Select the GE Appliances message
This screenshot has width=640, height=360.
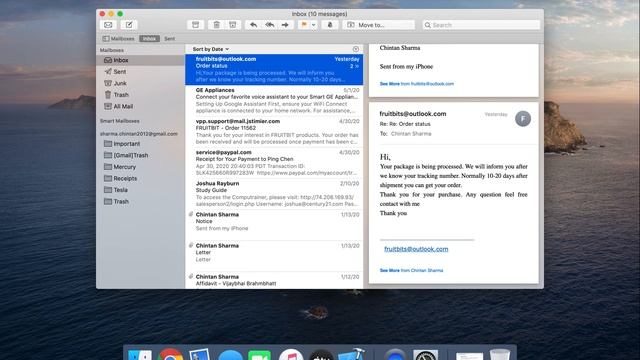click(x=274, y=100)
